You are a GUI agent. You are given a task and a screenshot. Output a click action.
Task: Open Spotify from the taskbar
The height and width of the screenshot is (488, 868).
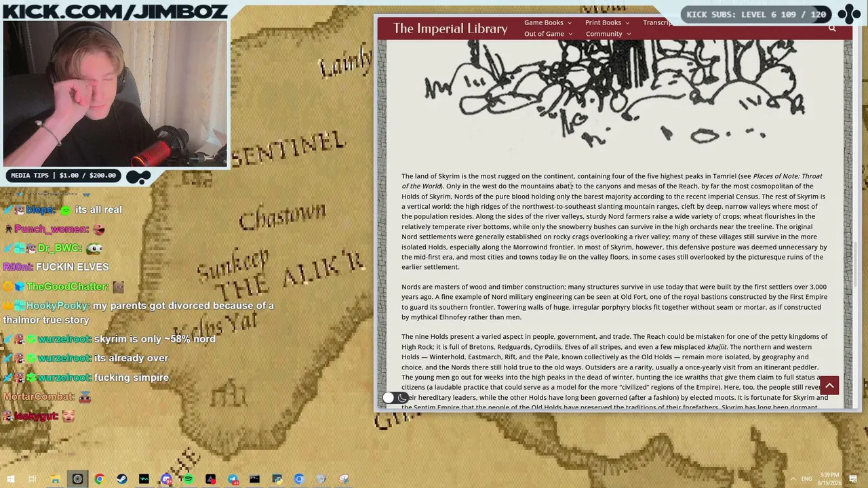(x=189, y=479)
